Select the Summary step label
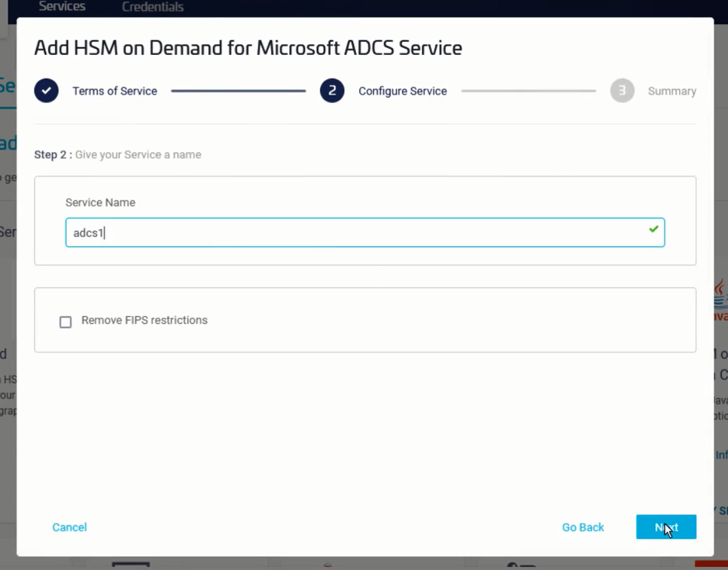This screenshot has height=570, width=728. pyautogui.click(x=671, y=90)
